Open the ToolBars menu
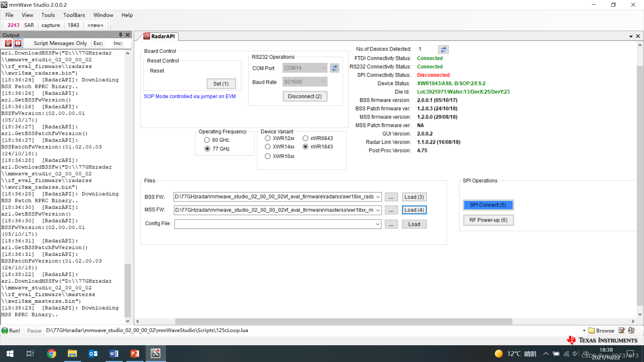The height and width of the screenshot is (362, 644). click(74, 15)
